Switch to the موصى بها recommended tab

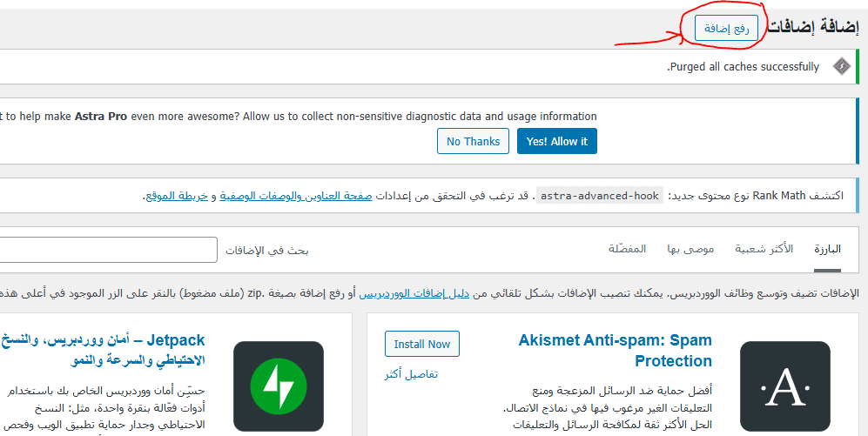pos(690,249)
